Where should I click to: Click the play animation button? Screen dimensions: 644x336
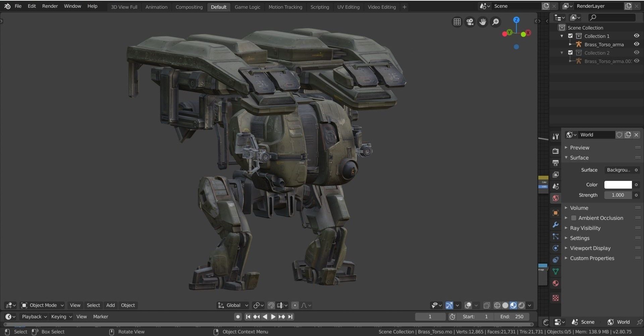[x=273, y=317]
